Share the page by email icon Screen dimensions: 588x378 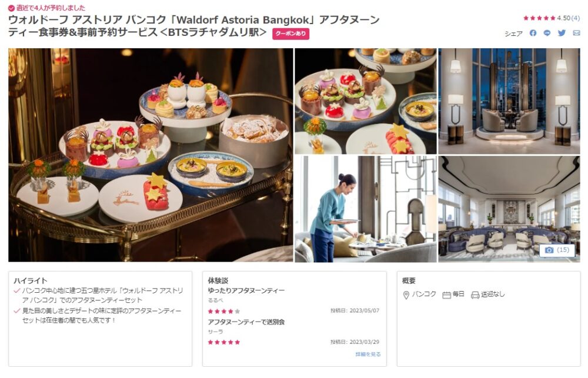point(576,33)
